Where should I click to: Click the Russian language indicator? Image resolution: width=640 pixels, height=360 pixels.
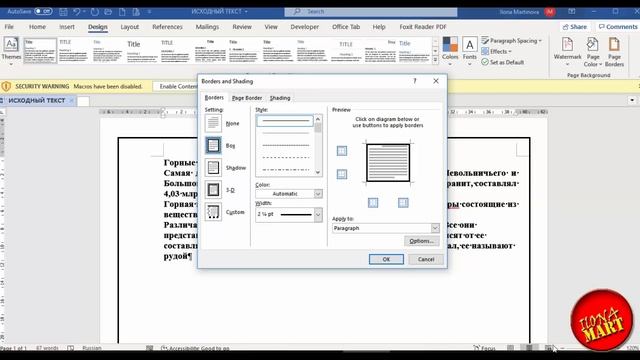pos(92,348)
